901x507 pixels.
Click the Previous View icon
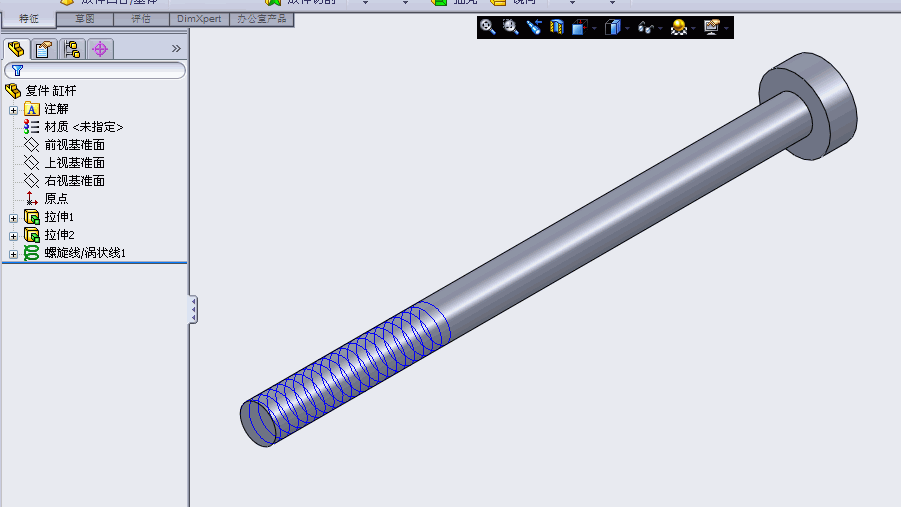534,27
